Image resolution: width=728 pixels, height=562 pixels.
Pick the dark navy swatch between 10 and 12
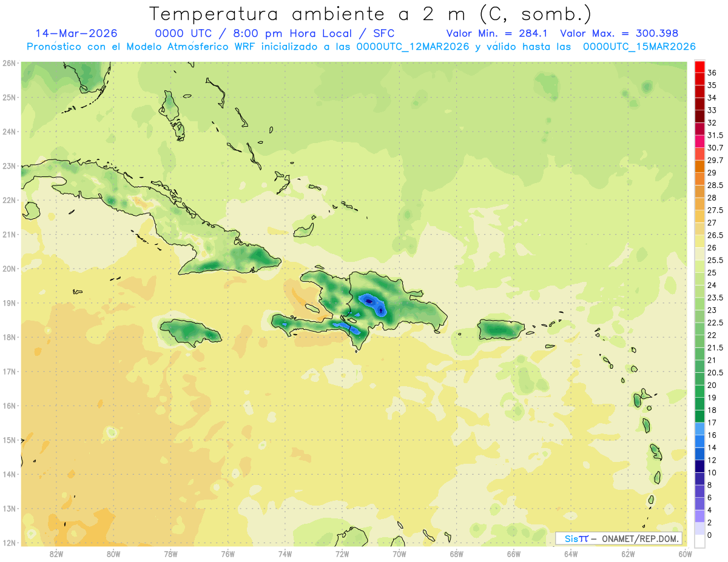coord(699,466)
